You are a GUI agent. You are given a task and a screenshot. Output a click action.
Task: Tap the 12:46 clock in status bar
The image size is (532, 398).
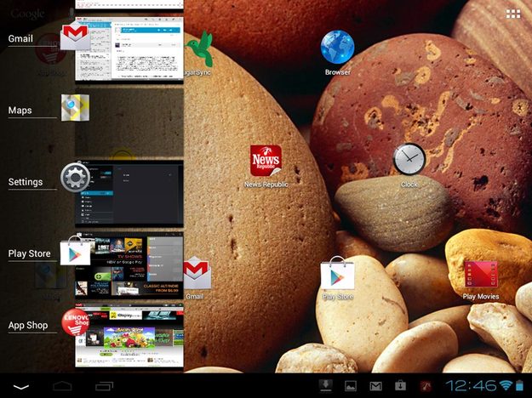pos(472,386)
